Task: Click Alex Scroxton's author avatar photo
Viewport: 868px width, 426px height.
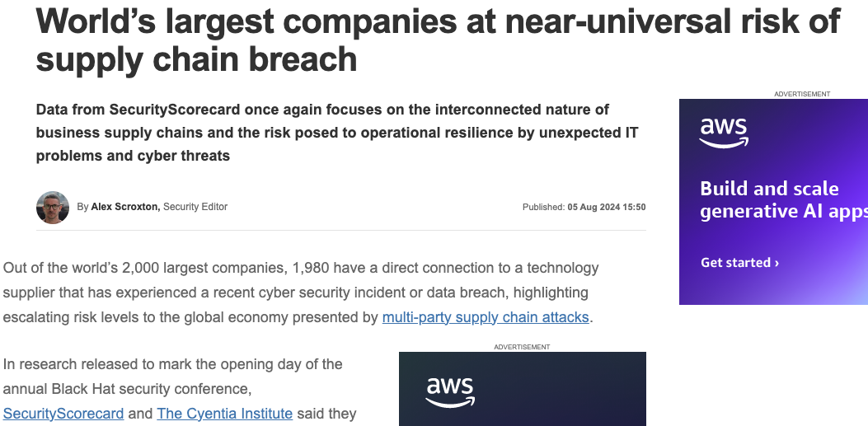Action: click(53, 208)
